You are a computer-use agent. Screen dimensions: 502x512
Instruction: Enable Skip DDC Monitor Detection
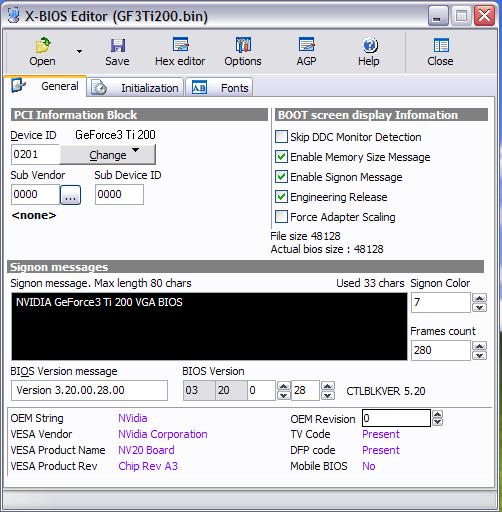click(x=281, y=137)
